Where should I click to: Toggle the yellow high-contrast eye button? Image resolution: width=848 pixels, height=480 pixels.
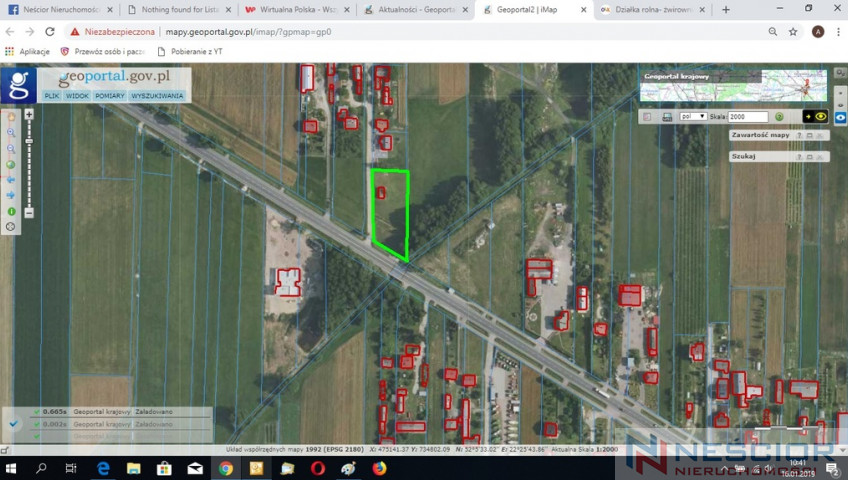tap(816, 116)
